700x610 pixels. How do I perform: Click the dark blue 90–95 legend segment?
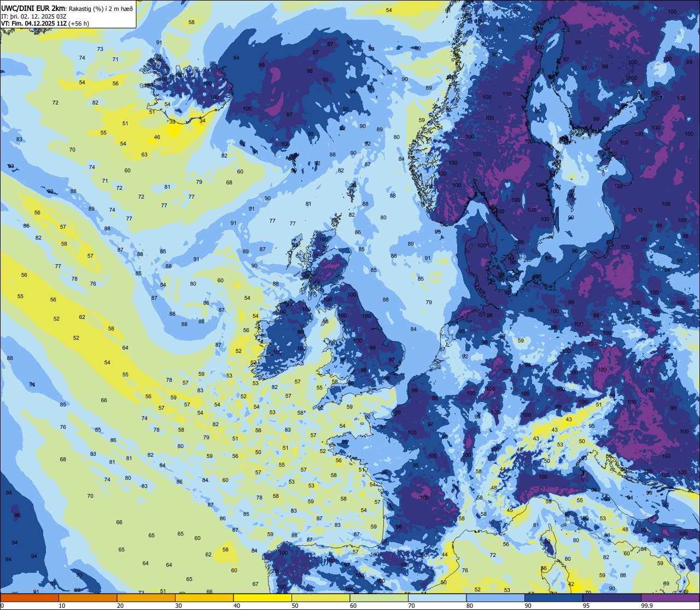click(x=553, y=597)
